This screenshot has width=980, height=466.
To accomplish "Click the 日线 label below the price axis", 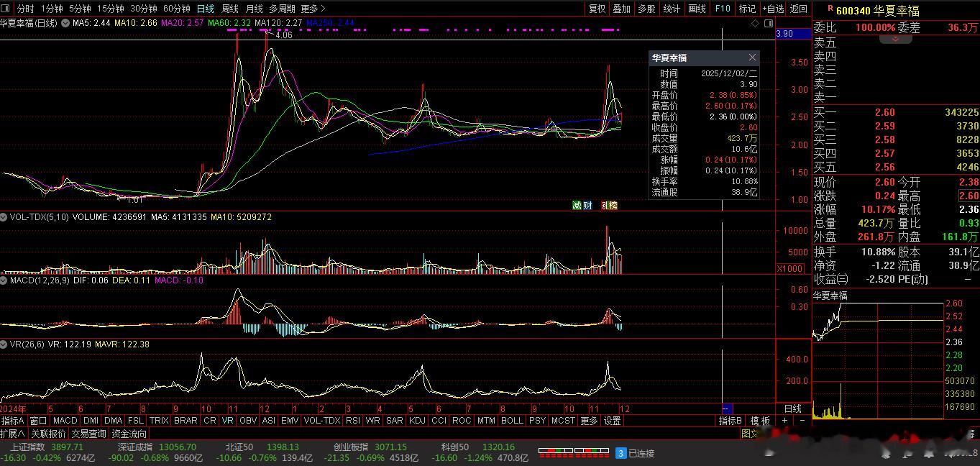I will click(792, 408).
